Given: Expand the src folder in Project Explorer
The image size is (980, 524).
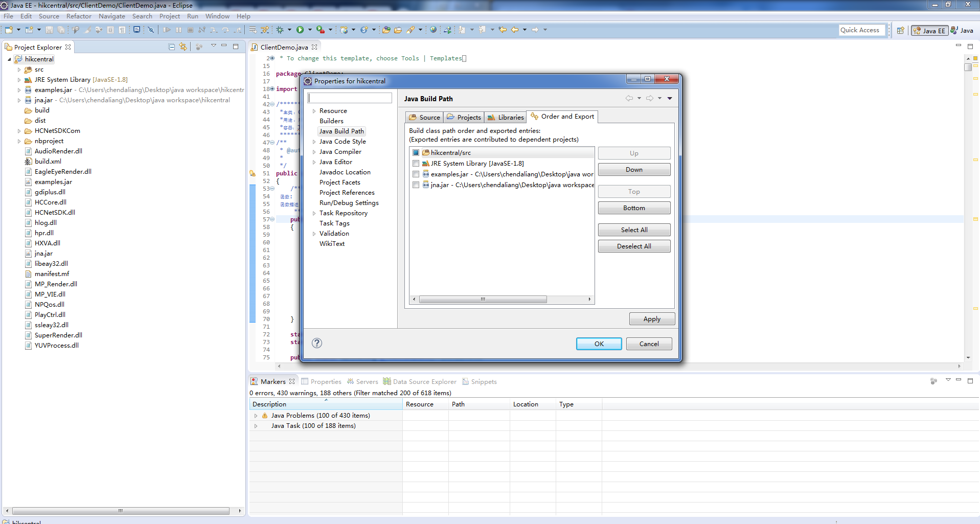Looking at the screenshot, I should point(19,70).
